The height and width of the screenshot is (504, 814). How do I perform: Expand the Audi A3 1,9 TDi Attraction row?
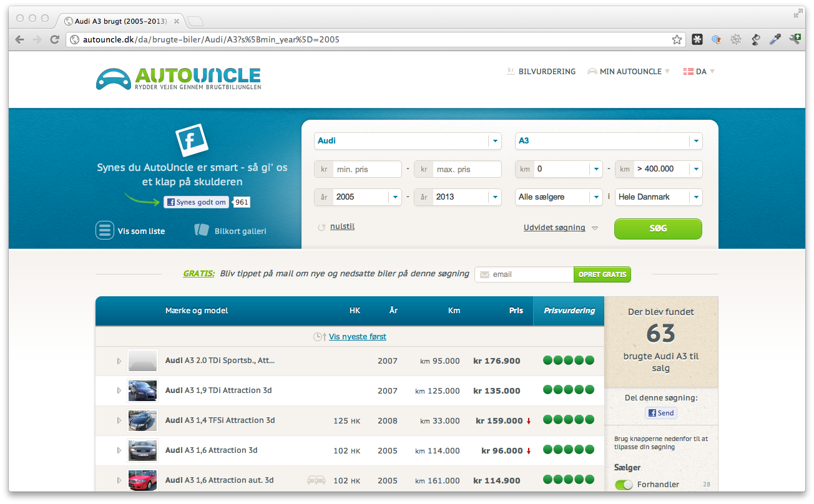(x=119, y=390)
